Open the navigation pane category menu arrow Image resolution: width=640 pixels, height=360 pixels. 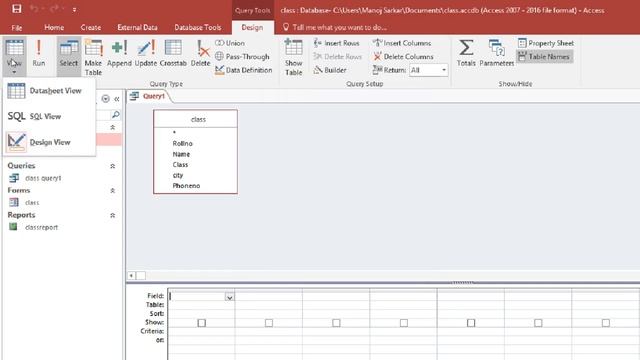(x=106, y=99)
